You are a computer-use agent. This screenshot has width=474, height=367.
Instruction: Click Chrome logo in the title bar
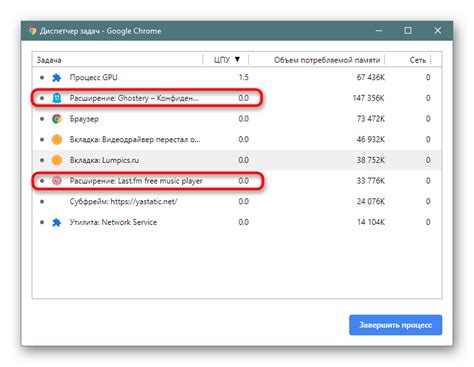[x=32, y=31]
